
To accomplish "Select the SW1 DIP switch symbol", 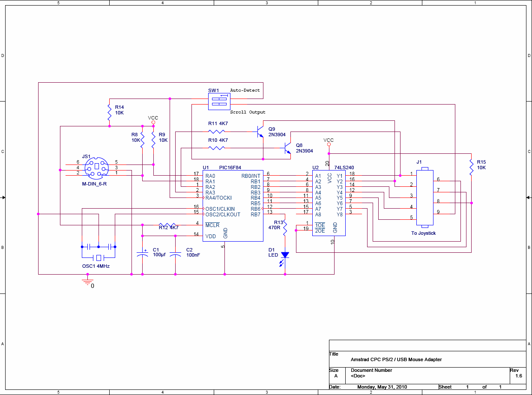I will (219, 102).
